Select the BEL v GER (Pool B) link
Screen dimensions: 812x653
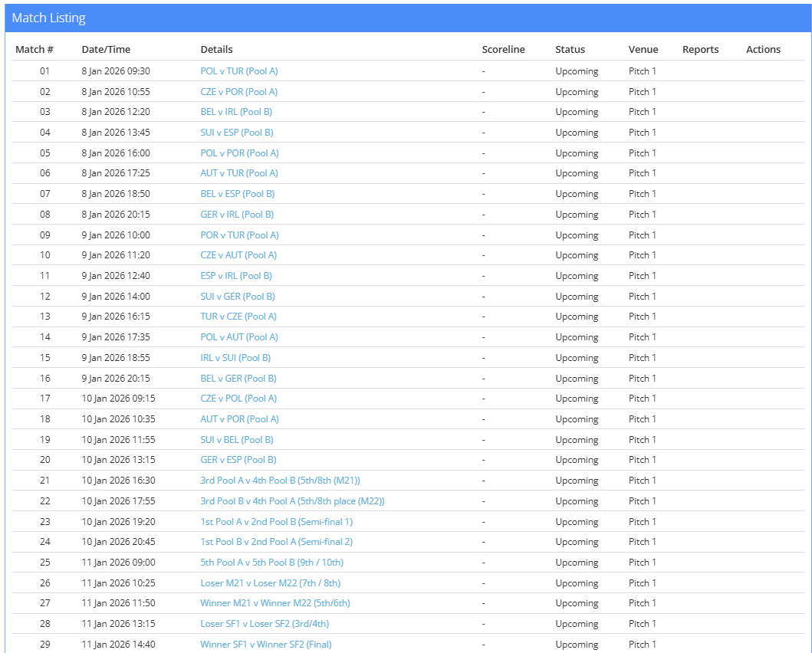pos(238,379)
